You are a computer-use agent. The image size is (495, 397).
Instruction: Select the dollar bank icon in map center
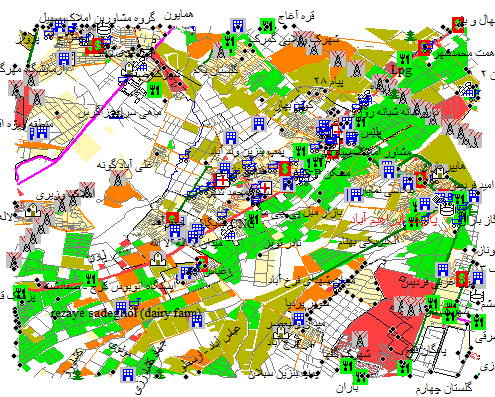coord(284,169)
